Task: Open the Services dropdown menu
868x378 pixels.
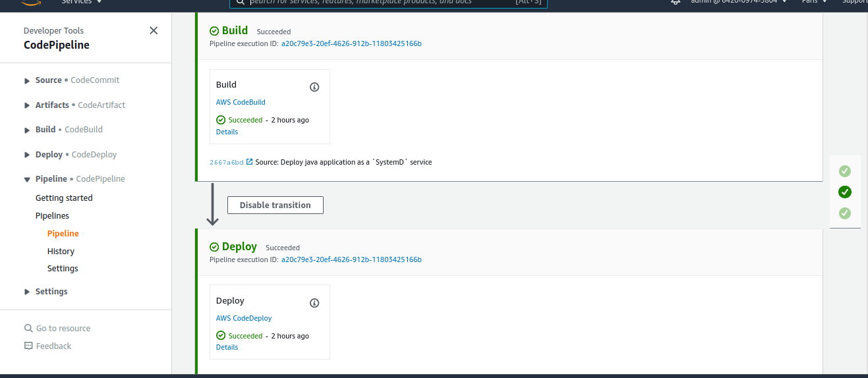Action: point(82,2)
